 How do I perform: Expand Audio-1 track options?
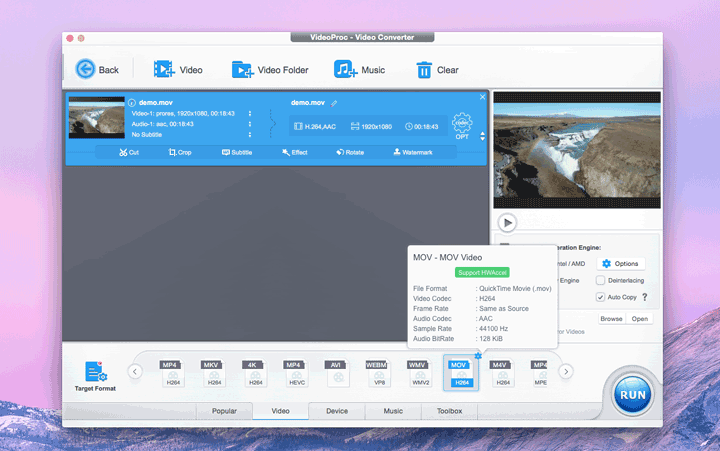250,124
